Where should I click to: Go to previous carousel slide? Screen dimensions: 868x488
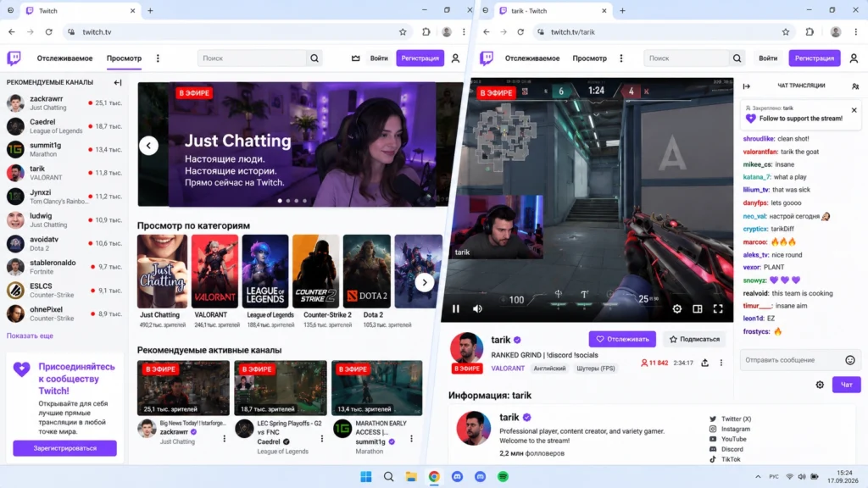148,146
